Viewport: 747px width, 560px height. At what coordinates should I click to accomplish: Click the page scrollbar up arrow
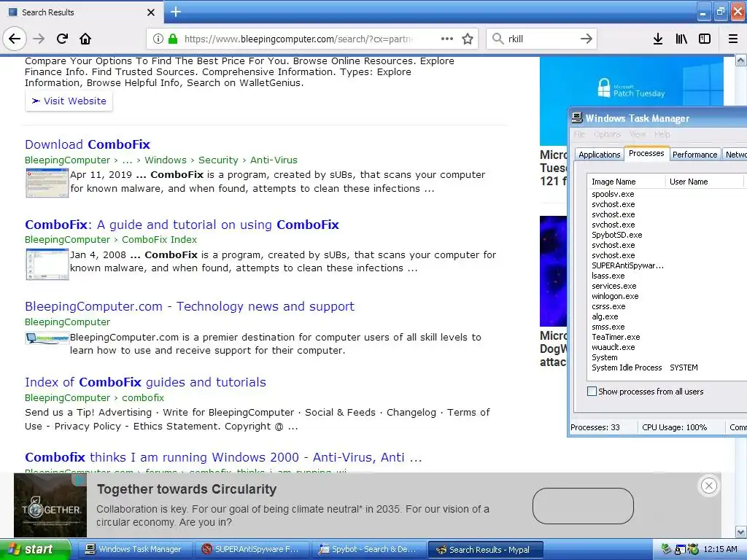pos(741,61)
